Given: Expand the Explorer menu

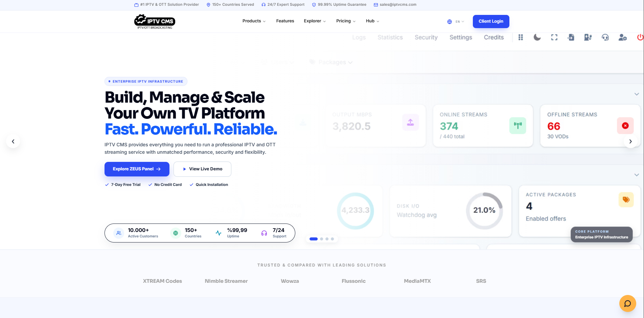Looking at the screenshot, I should tap(315, 21).
